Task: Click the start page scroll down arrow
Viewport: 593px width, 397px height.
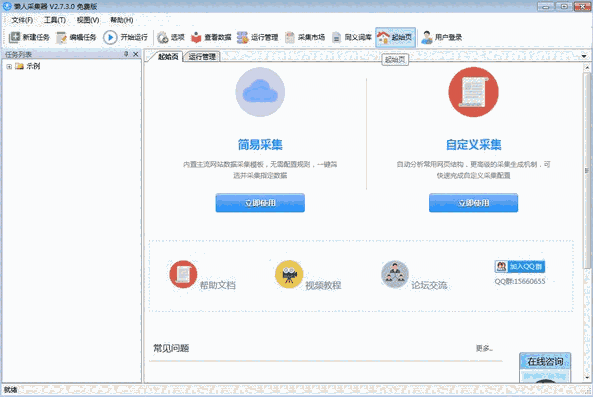Action: (x=587, y=378)
